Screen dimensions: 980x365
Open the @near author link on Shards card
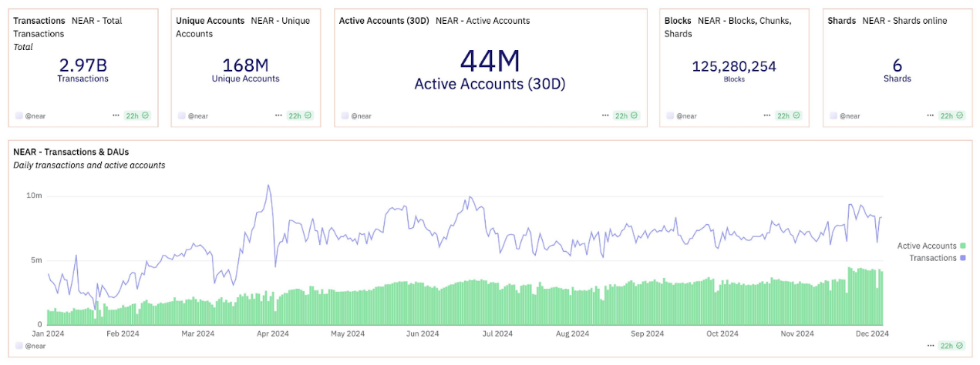point(850,116)
